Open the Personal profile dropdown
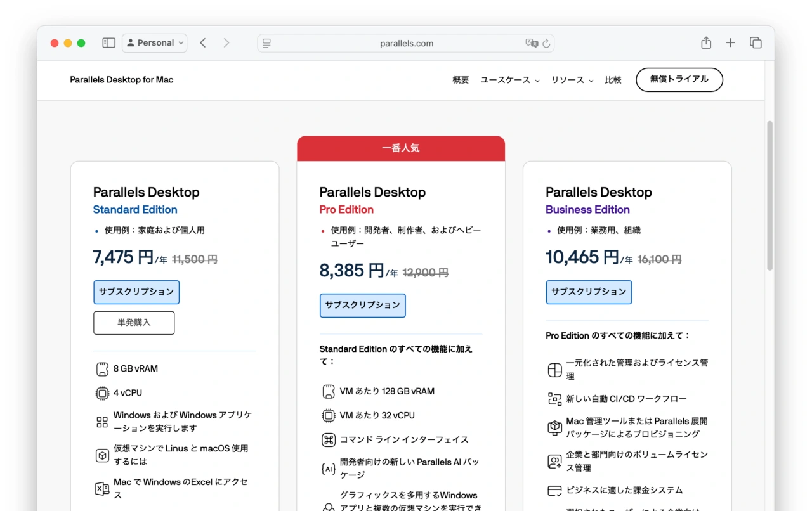 click(x=155, y=43)
